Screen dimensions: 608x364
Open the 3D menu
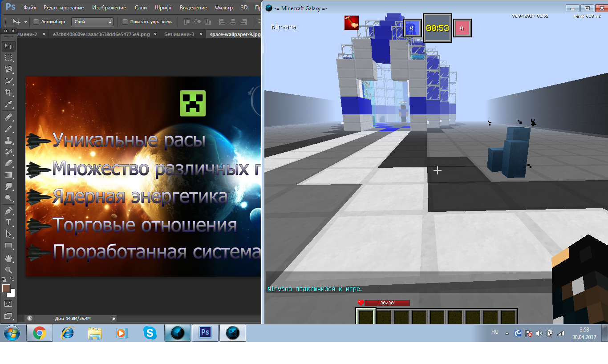pyautogui.click(x=244, y=8)
